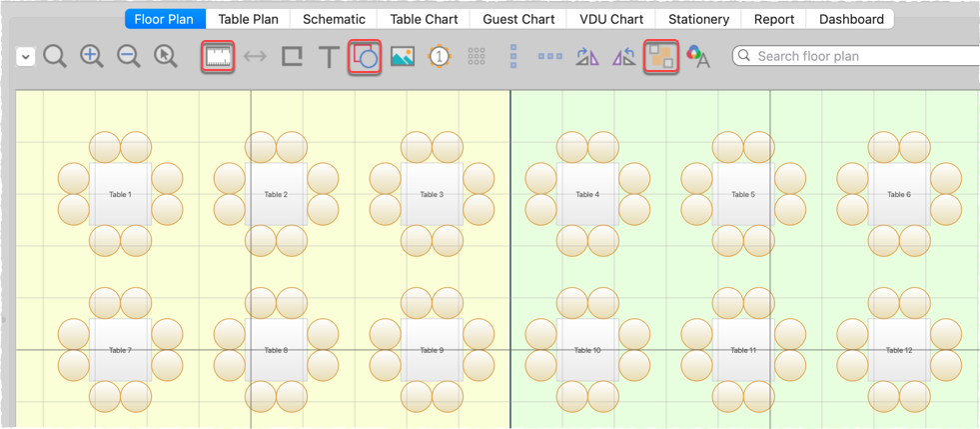
Task: Click the flip horizontal triangles icon
Action: [586, 57]
